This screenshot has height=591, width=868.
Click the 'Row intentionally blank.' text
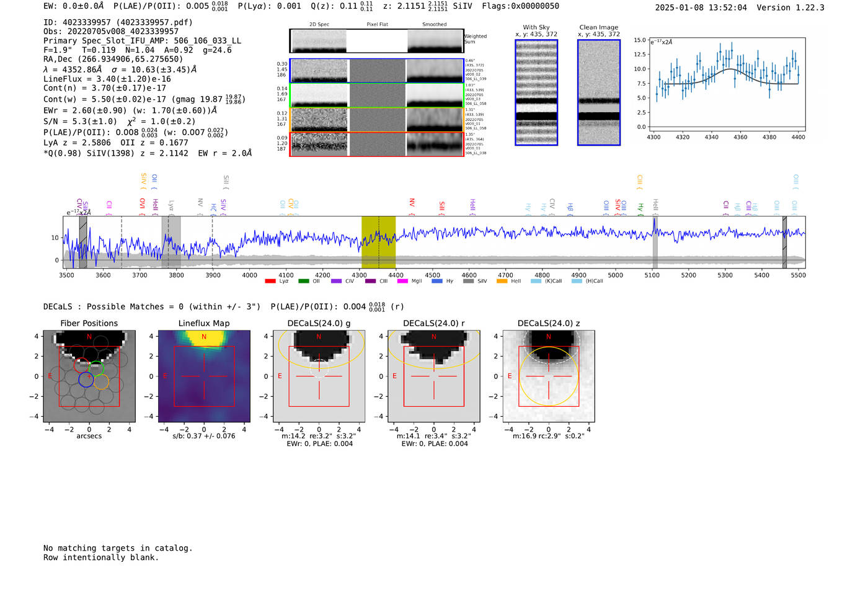(101, 558)
